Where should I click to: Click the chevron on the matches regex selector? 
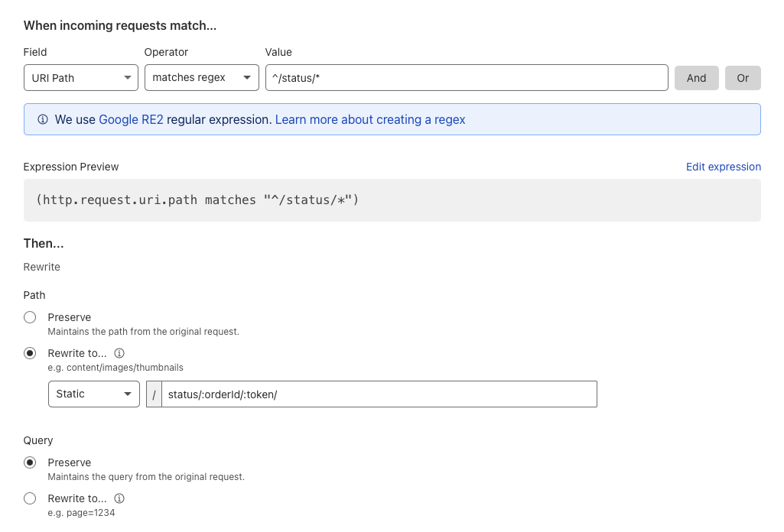pyautogui.click(x=246, y=77)
